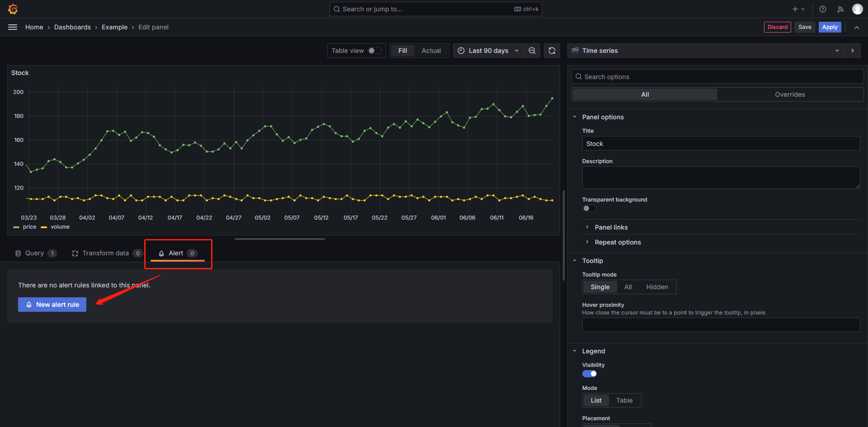Discard the panel changes

[x=777, y=27]
